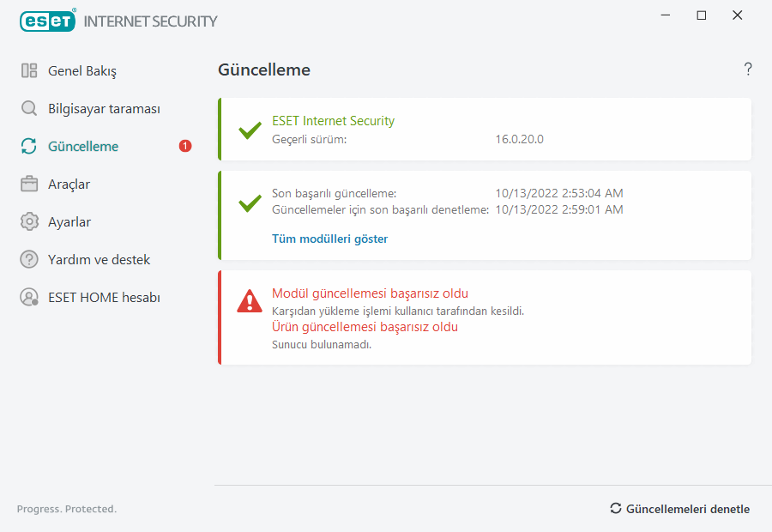Click the Yardım ve destek question icon
This screenshot has height=532, width=772.
[x=29, y=259]
